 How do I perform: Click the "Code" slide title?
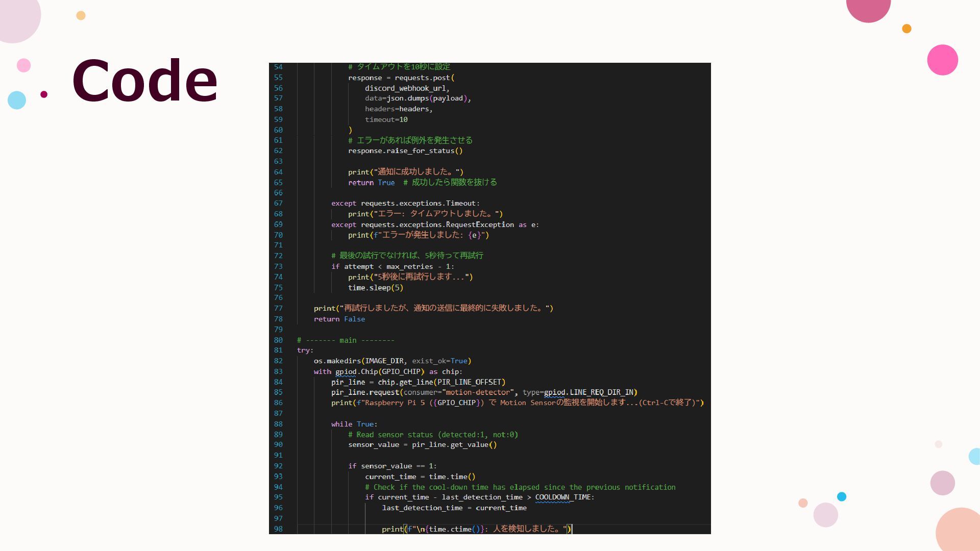pos(145,81)
